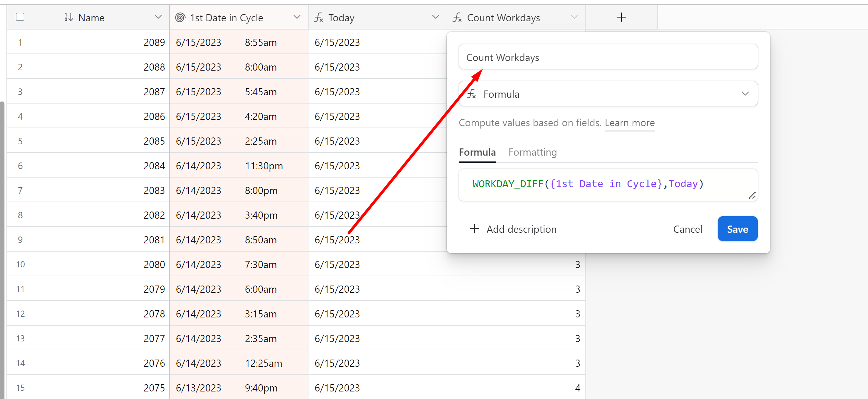Open the 1st Date in Cycle column menu
Viewport: 868px width, 399px height.
pyautogui.click(x=297, y=17)
